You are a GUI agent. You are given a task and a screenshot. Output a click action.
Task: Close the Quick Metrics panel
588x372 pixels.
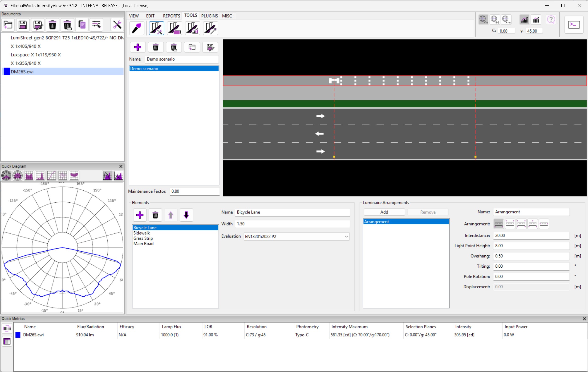point(584,319)
